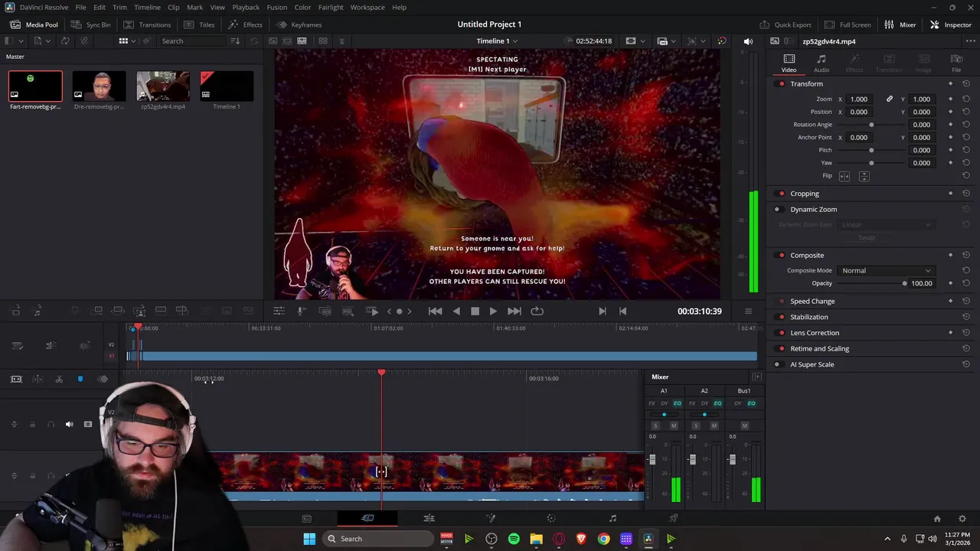Open the Keyframes panel

pyautogui.click(x=299, y=24)
